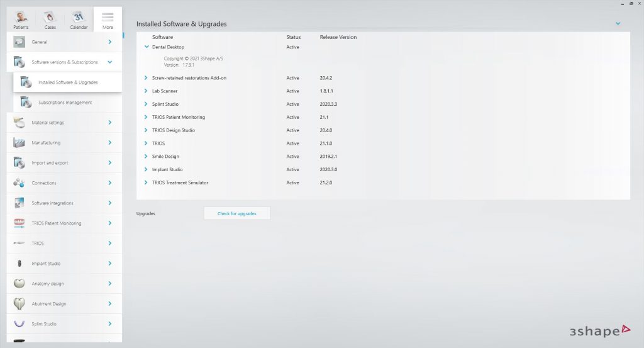This screenshot has width=644, height=348.
Task: Click the Implant Studio icon in sidebar
Action: click(x=19, y=264)
